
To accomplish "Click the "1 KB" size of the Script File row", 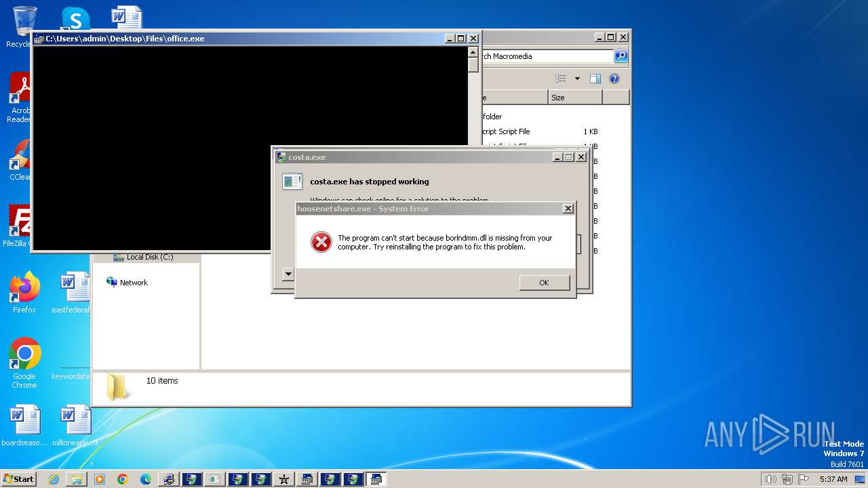I will pyautogui.click(x=590, y=131).
